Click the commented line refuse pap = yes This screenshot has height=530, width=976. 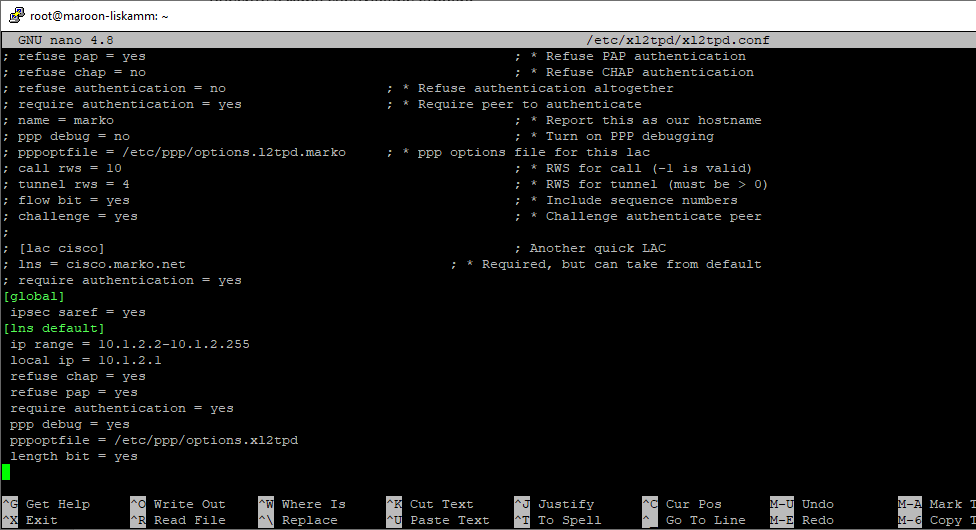74,56
